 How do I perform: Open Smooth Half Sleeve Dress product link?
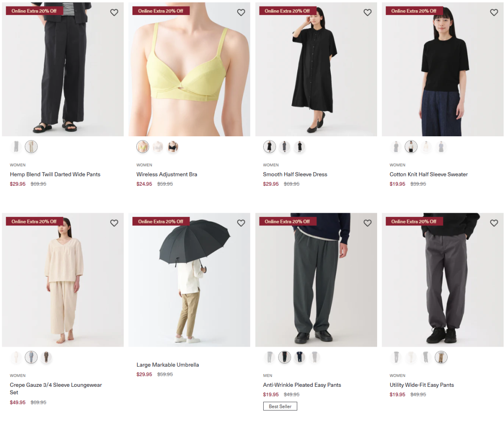pos(295,174)
